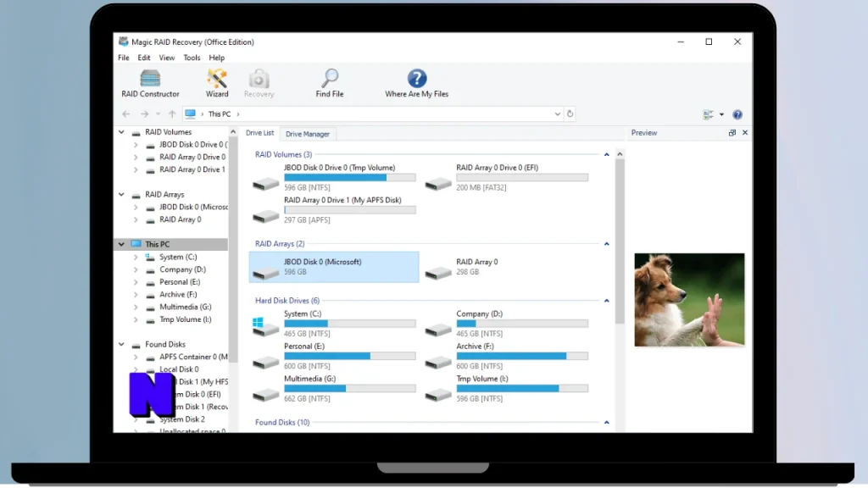
Task: Open the Find File search tool
Action: coord(330,84)
